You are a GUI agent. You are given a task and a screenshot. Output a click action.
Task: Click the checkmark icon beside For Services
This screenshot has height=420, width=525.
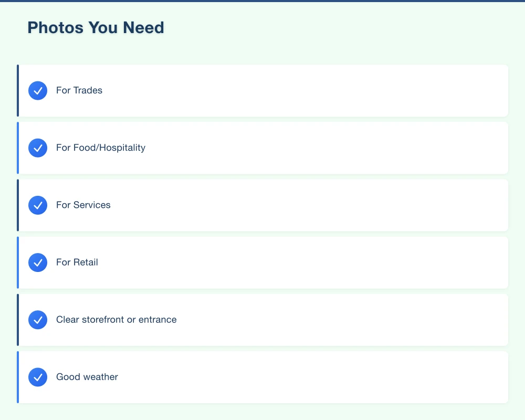click(38, 205)
